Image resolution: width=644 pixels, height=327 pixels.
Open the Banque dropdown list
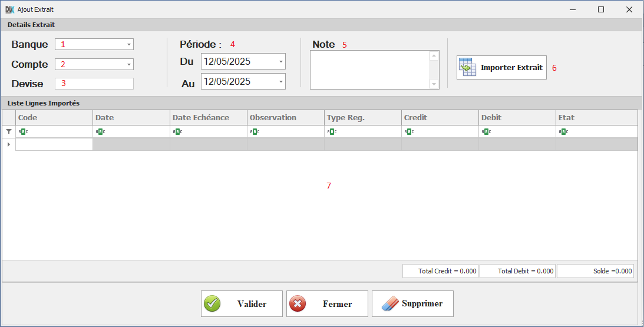[x=128, y=44]
